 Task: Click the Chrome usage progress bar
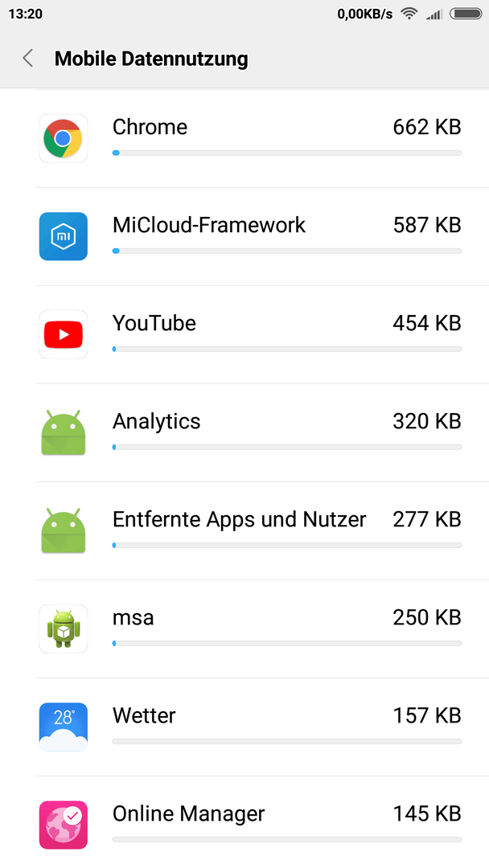tap(287, 153)
